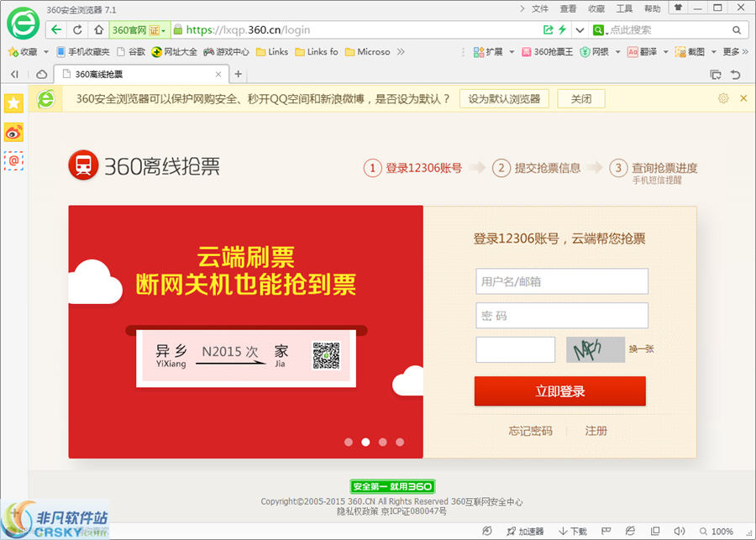Click 换一张 to refresh captcha
Viewport: 756px width, 540px height.
coord(641,349)
